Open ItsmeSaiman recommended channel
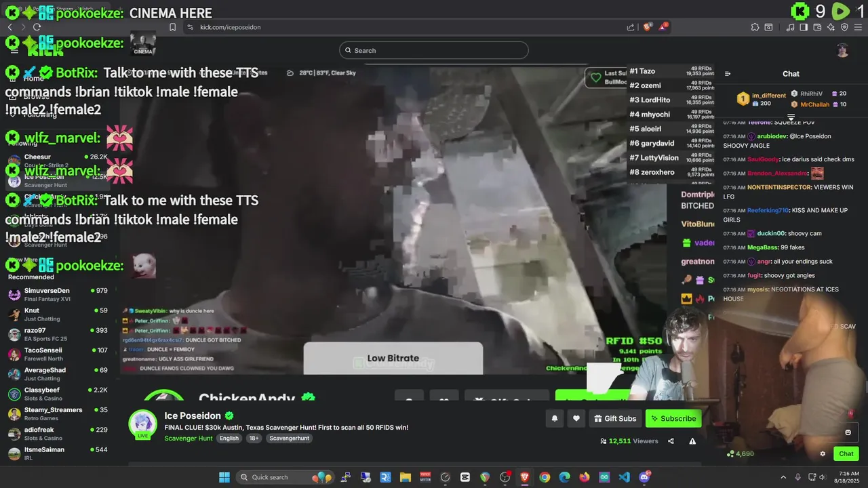The height and width of the screenshot is (488, 868). tap(58, 453)
